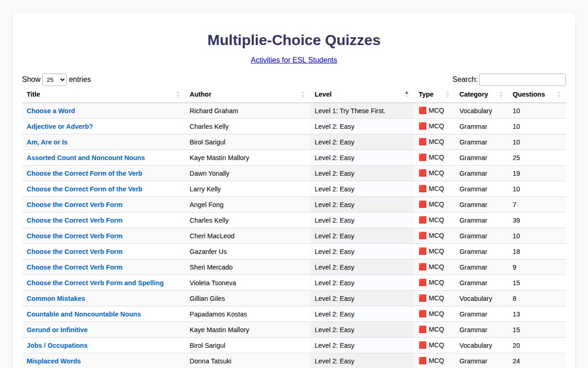Image resolution: width=588 pixels, height=368 pixels.
Task: Open the Misplaced Words quiz
Action: point(54,361)
